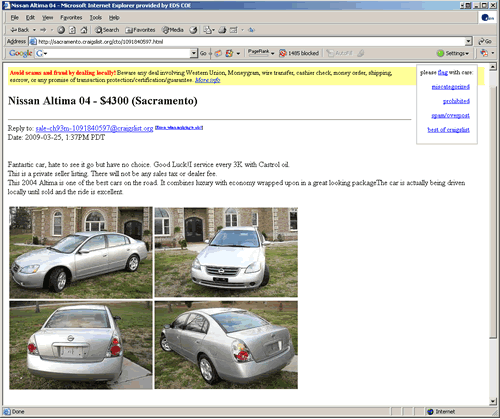
Task: Click the Google toolbar news icon
Action: tap(218, 53)
